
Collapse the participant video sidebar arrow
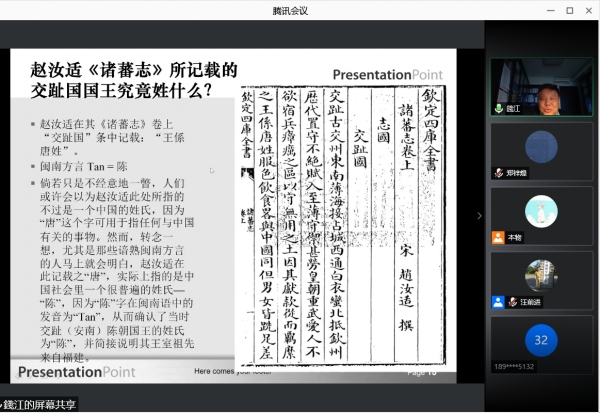tap(479, 215)
